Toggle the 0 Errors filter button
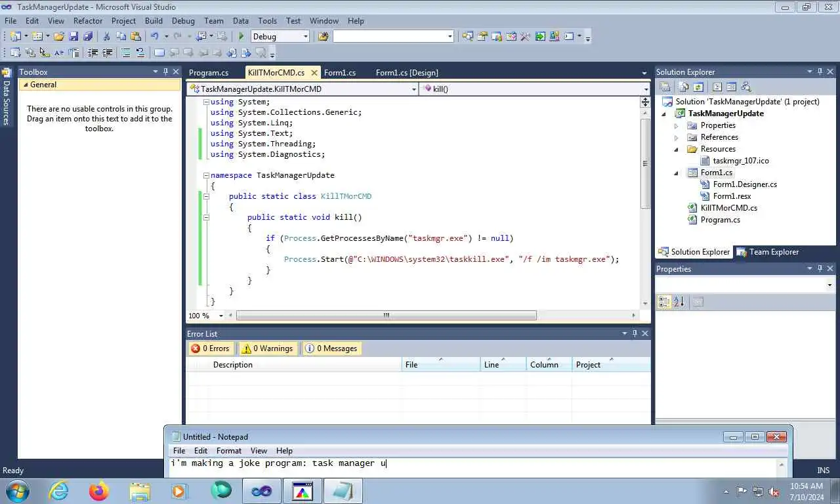The height and width of the screenshot is (504, 840). (x=211, y=348)
